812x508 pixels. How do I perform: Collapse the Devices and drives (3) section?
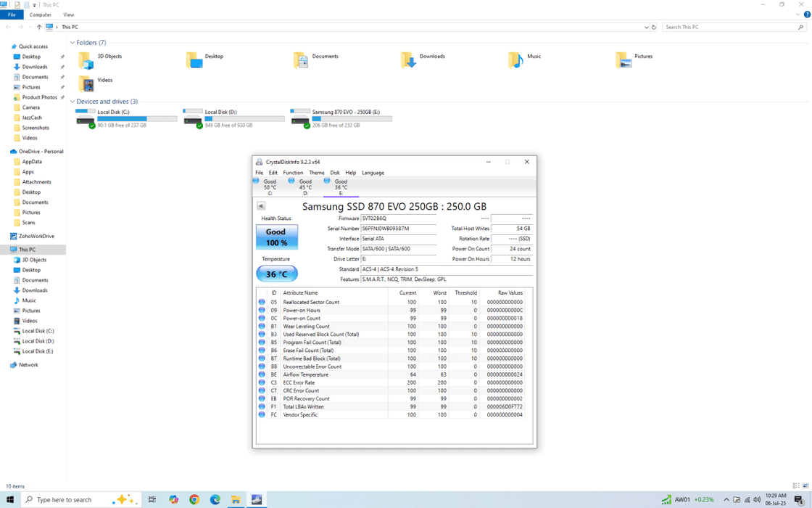72,102
